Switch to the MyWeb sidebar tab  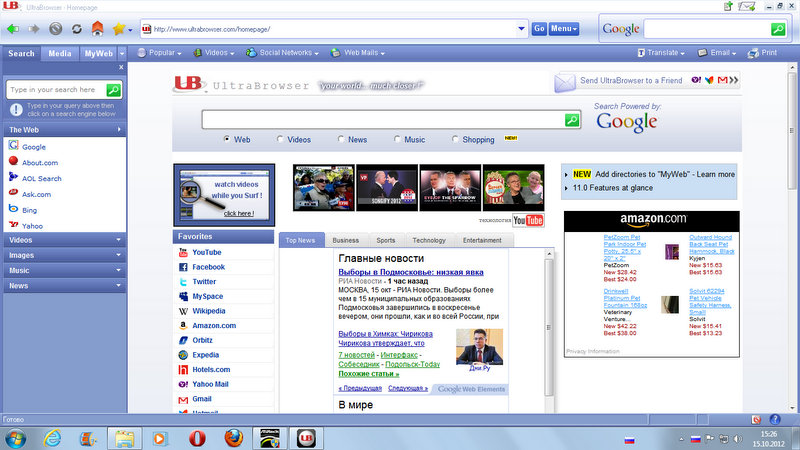98,54
